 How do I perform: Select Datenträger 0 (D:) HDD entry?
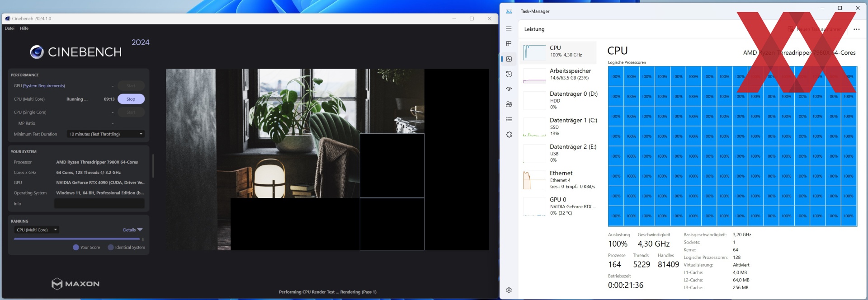click(558, 100)
